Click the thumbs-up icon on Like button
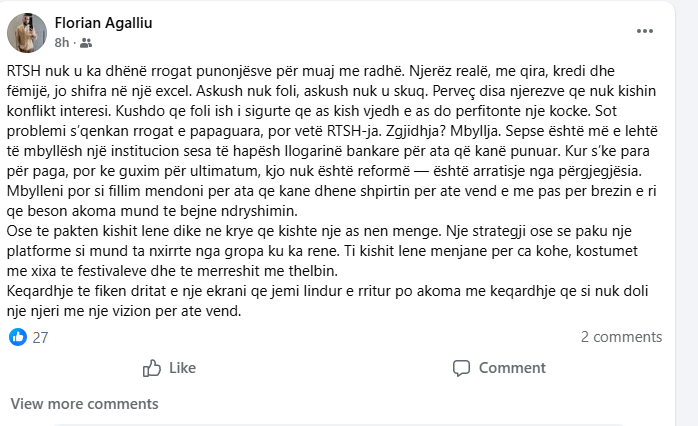 click(153, 368)
